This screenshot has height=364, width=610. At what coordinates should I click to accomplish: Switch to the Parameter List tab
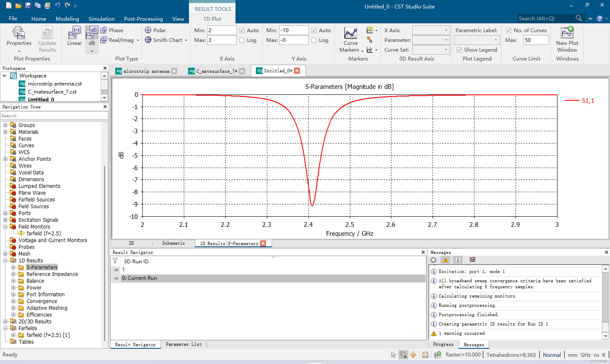click(183, 344)
